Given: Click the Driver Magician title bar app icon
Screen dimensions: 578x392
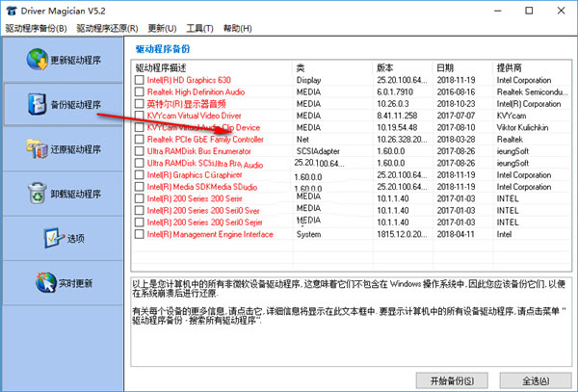Looking at the screenshot, I should pos(11,11).
